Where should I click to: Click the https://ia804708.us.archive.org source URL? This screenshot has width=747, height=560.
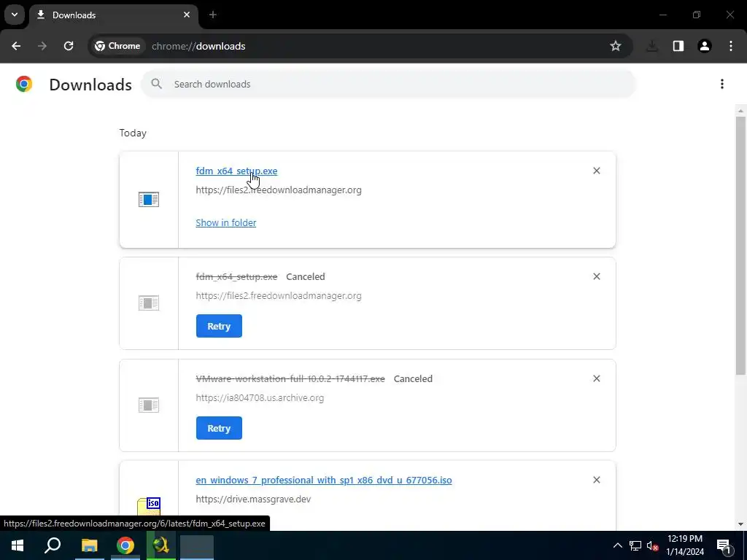(x=260, y=397)
